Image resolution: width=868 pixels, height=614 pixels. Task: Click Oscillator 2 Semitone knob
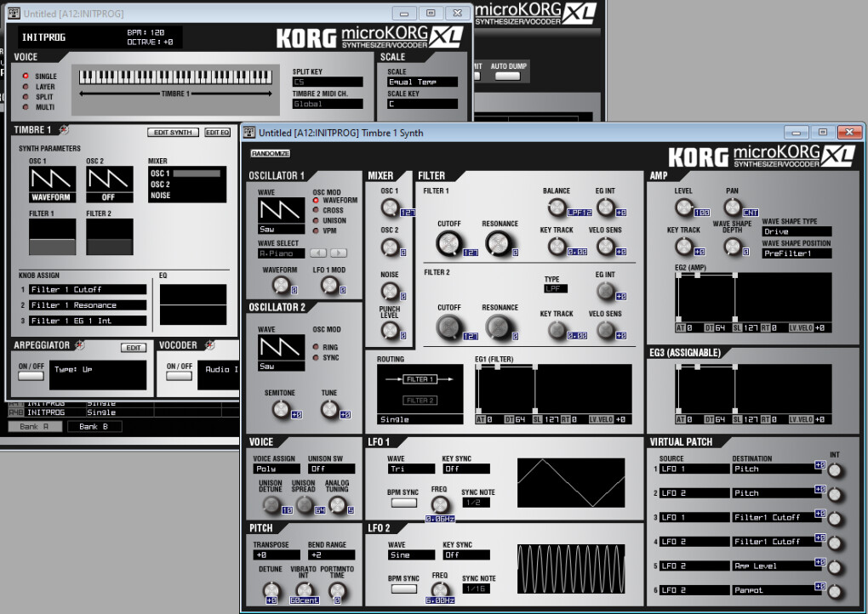[281, 409]
